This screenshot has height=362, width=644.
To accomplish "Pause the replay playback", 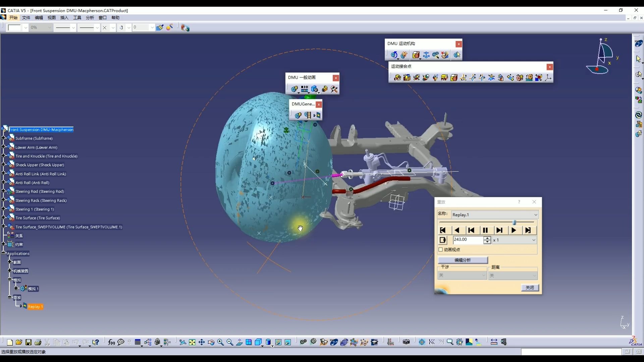I will (485, 230).
